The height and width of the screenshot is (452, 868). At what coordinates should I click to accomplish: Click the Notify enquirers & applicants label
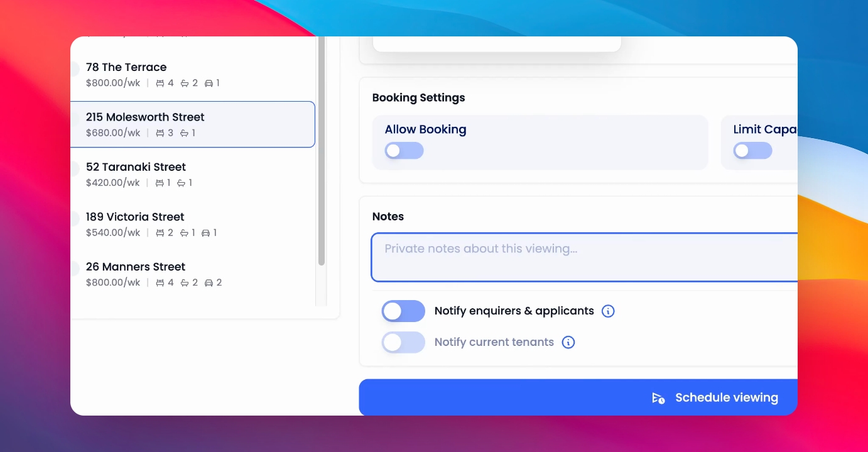pyautogui.click(x=514, y=311)
